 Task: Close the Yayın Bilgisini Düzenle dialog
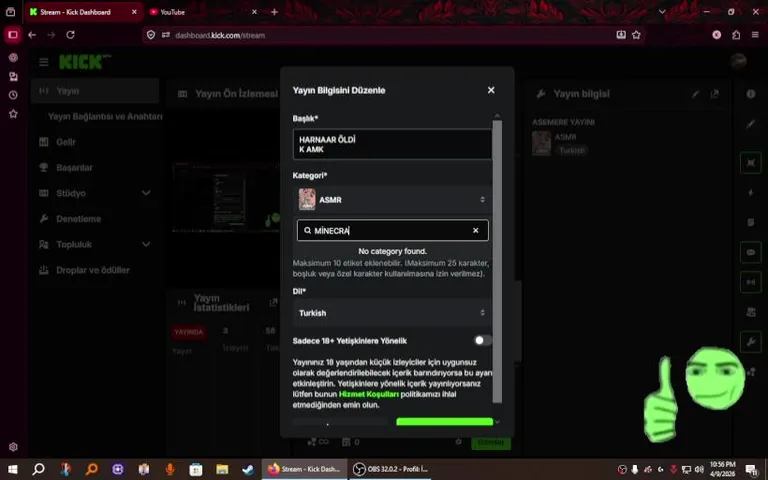(491, 90)
